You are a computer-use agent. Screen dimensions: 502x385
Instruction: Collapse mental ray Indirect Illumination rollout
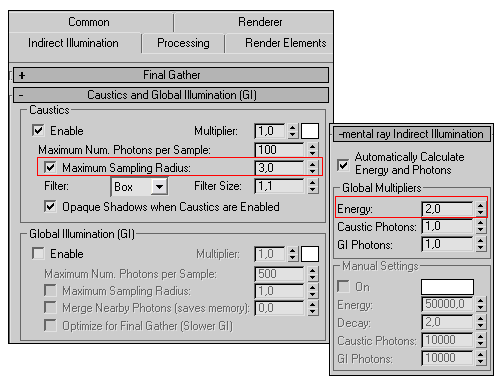(x=412, y=134)
